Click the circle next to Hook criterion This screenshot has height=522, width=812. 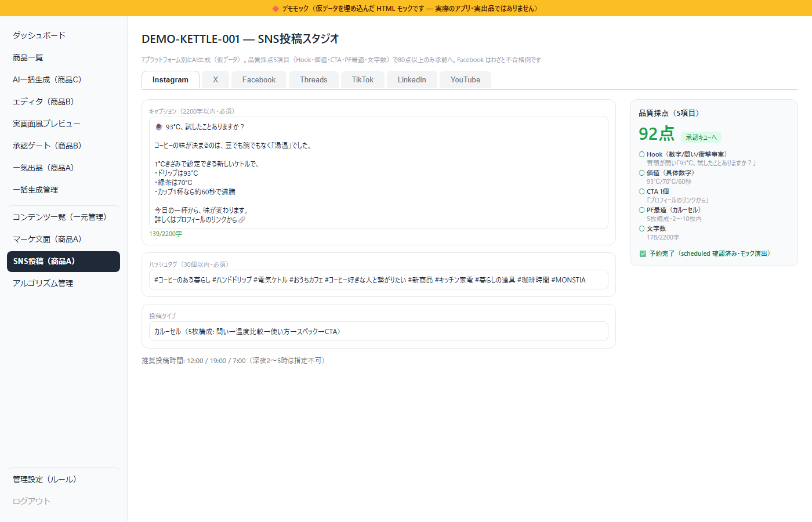point(642,154)
